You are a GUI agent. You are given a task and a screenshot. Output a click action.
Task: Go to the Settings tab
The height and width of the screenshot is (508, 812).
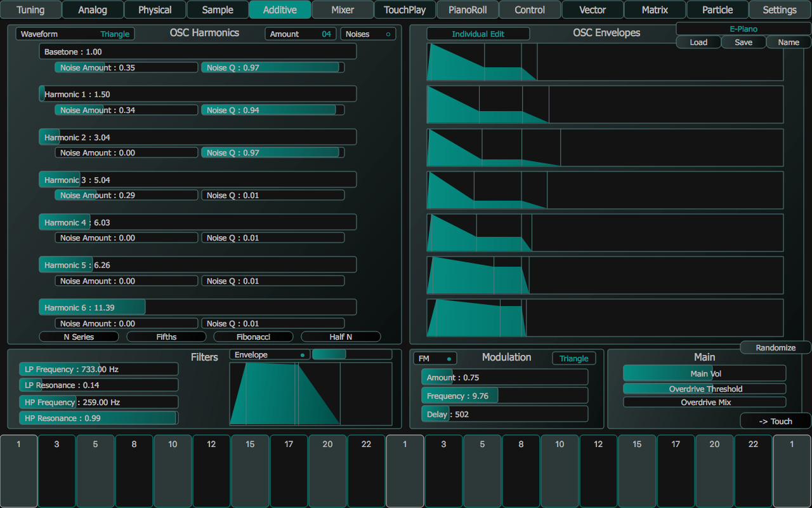(778, 10)
